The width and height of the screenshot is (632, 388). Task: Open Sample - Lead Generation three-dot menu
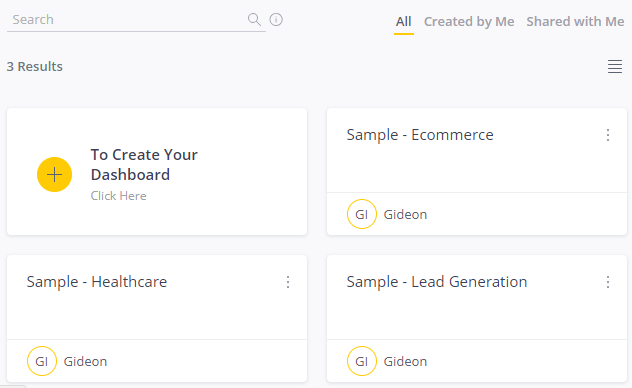pyautogui.click(x=608, y=282)
